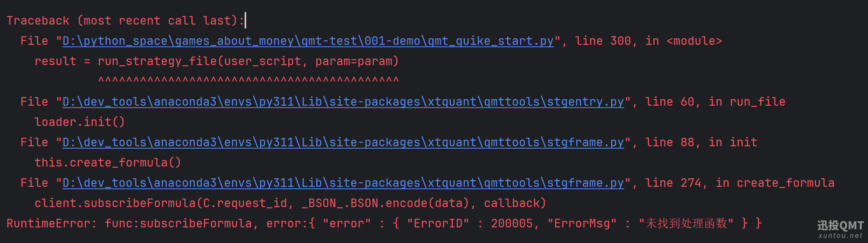The width and height of the screenshot is (868, 243).
Task: Click the Chinese error message 未找到处理函数
Action: (x=687, y=223)
